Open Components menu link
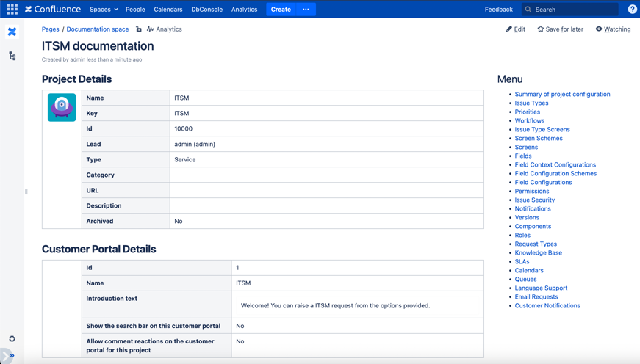Image resolution: width=640 pixels, height=364 pixels. pos(533,226)
